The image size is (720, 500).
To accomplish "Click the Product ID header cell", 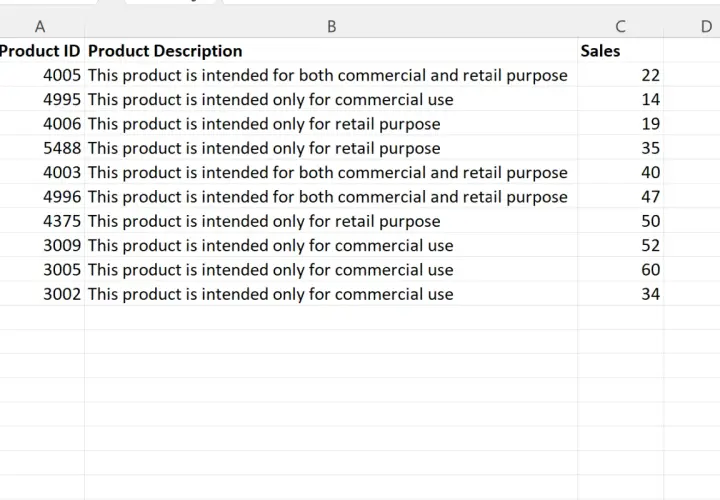I will point(42,51).
